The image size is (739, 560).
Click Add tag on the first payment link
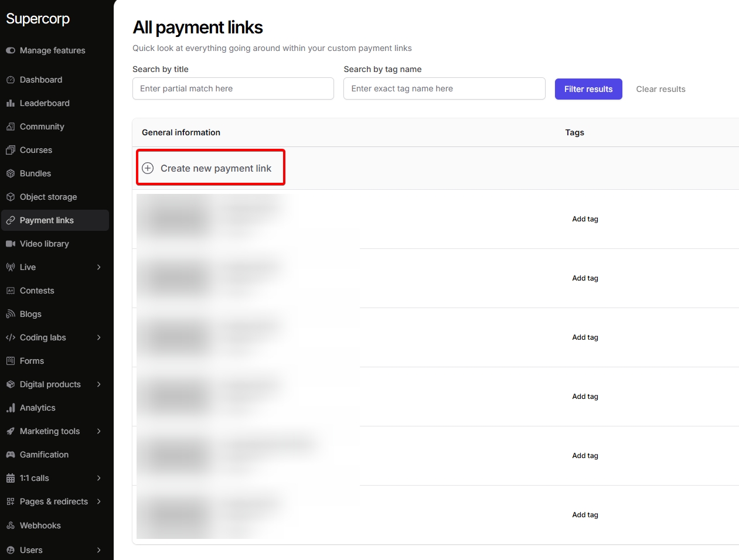[x=585, y=219]
